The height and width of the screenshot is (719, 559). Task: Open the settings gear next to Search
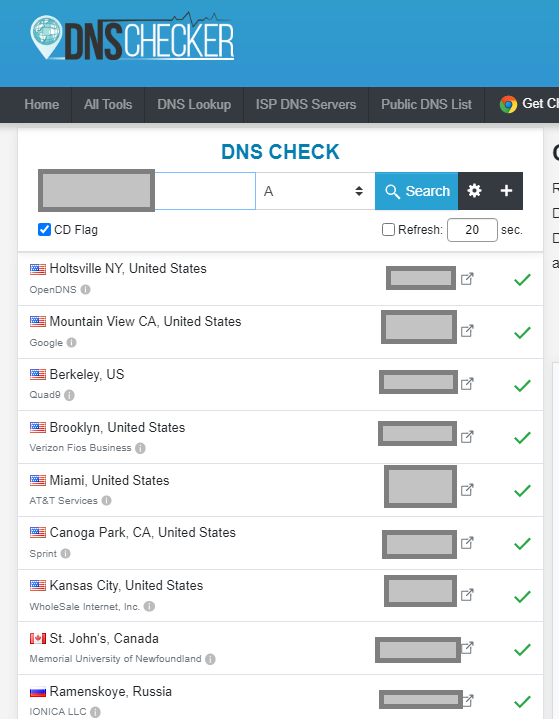pyautogui.click(x=474, y=191)
